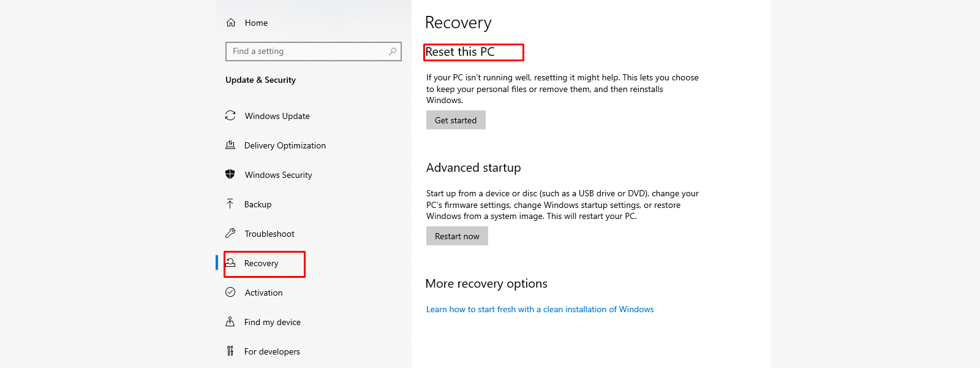This screenshot has width=980, height=368.
Task: Open the Recovery settings page
Action: (x=261, y=263)
